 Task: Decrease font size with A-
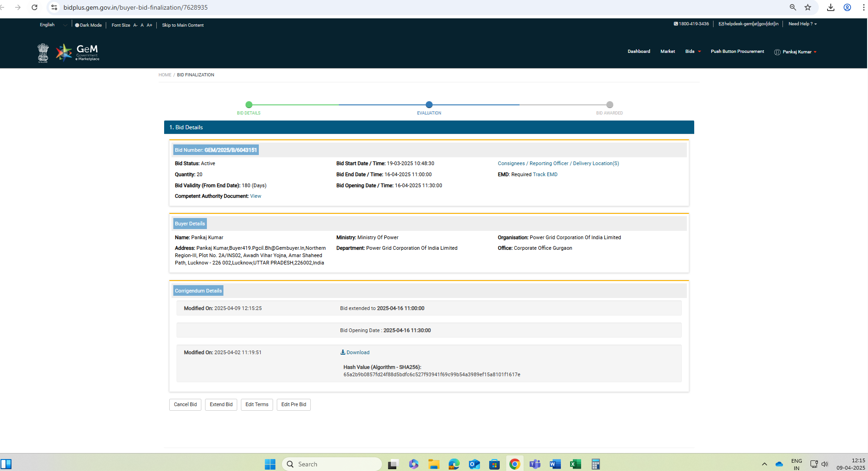pyautogui.click(x=135, y=25)
